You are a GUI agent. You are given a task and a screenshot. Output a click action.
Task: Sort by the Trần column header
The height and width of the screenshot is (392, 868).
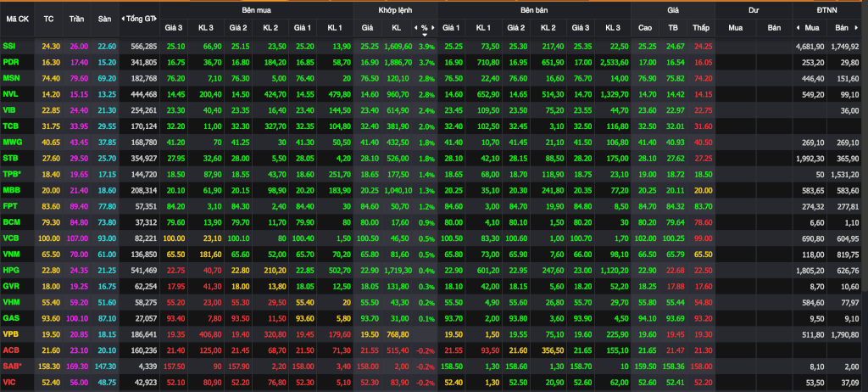[76, 19]
